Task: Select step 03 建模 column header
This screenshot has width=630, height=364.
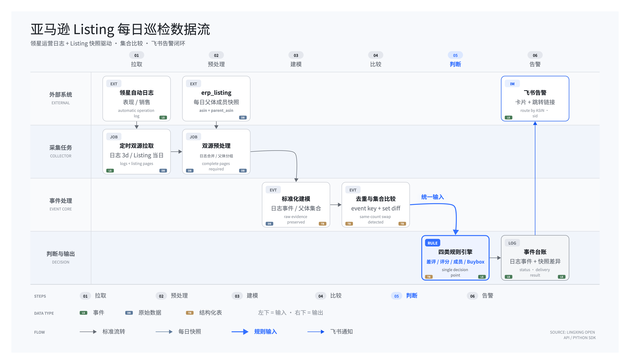Action: pyautogui.click(x=296, y=60)
